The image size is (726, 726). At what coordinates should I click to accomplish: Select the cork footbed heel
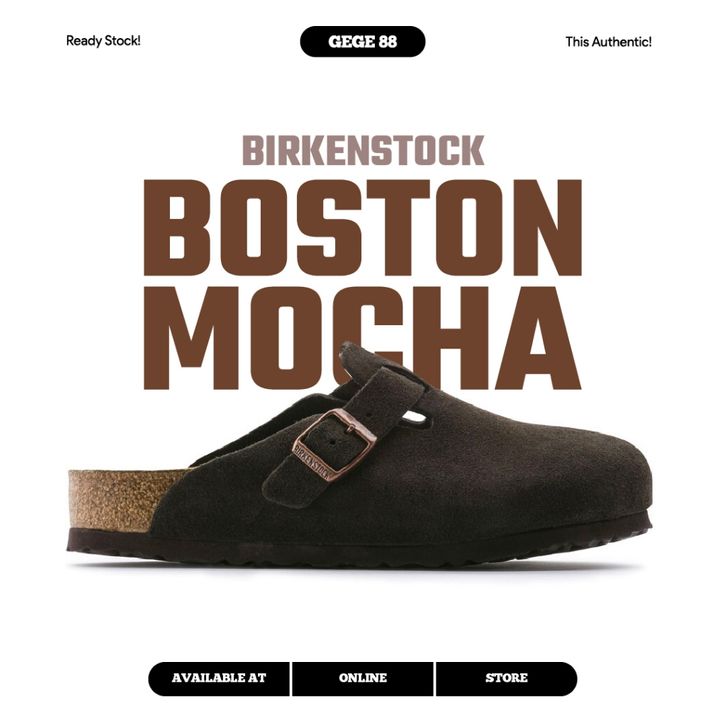(x=120, y=499)
